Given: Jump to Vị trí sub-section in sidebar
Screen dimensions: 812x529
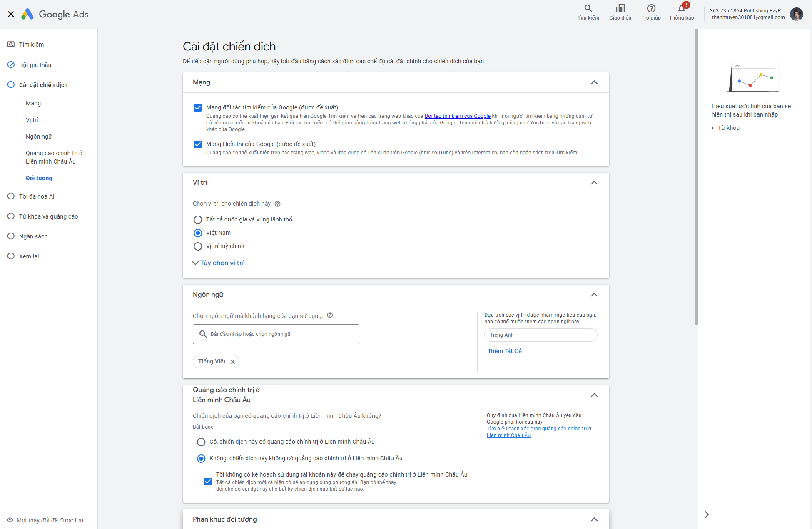Looking at the screenshot, I should 32,120.
